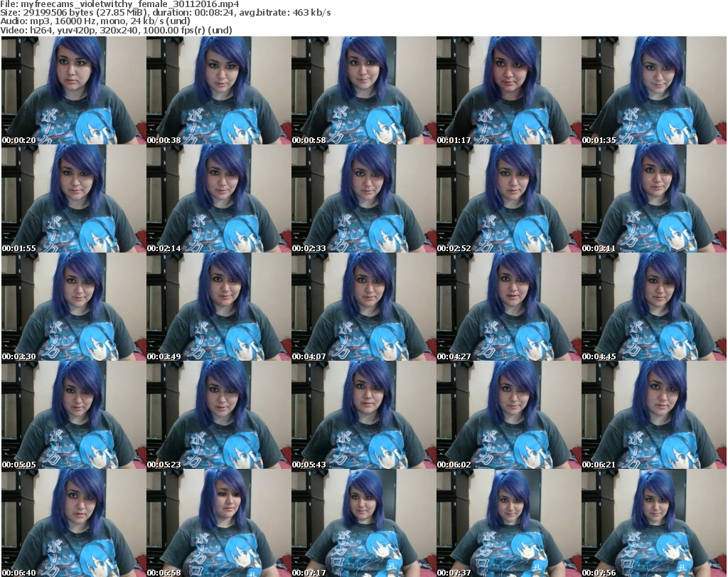Select the thumbnail stamped 00:01:35
The image size is (728, 577).
(654, 90)
